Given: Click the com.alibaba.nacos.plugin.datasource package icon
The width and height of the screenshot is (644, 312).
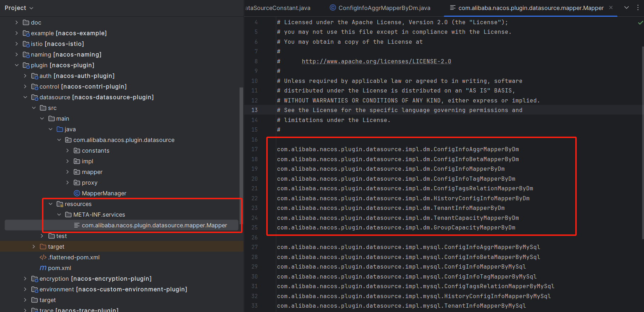Looking at the screenshot, I should 68,140.
